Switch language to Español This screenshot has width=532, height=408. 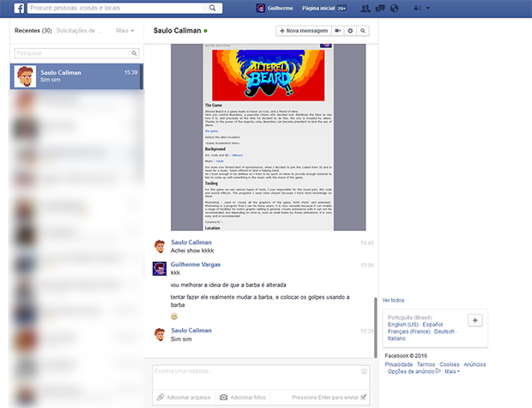coord(432,325)
